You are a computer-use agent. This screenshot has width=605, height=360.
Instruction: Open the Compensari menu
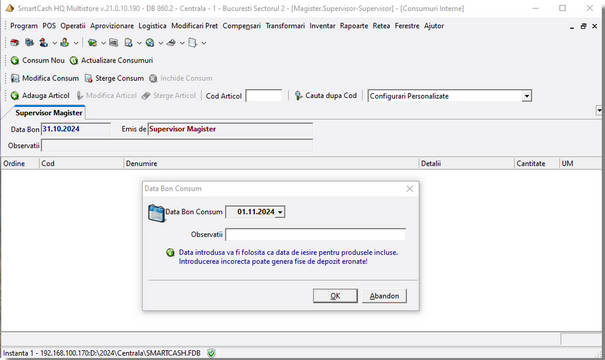point(242,26)
